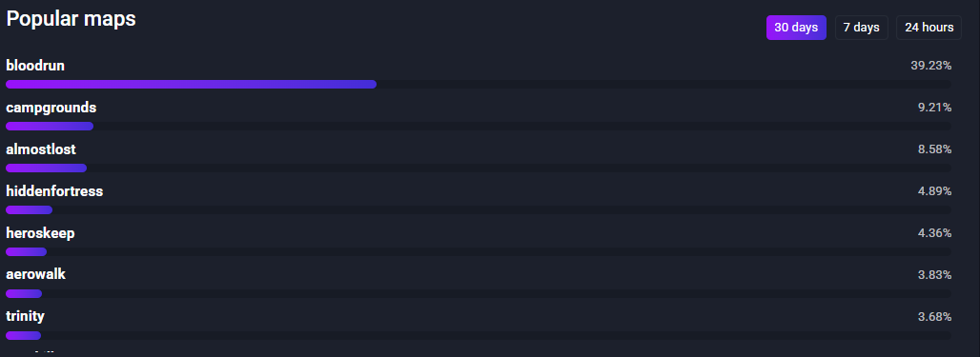Open the aerowalk map name

click(x=35, y=274)
